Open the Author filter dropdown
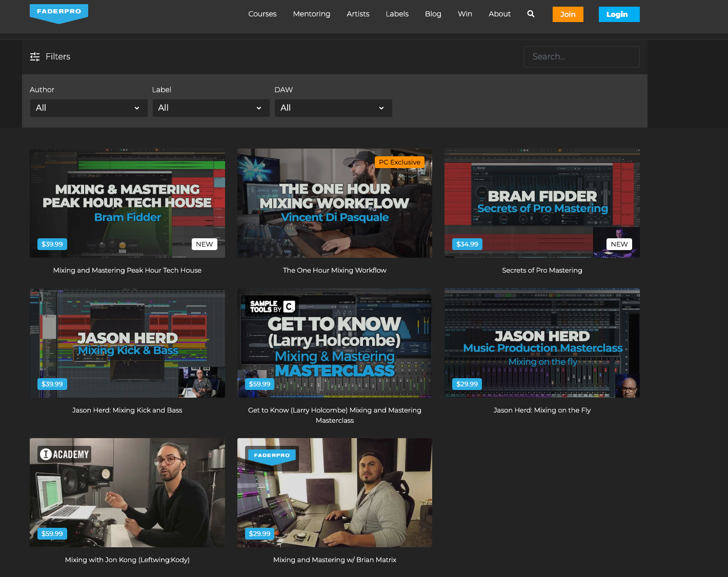 [88, 108]
